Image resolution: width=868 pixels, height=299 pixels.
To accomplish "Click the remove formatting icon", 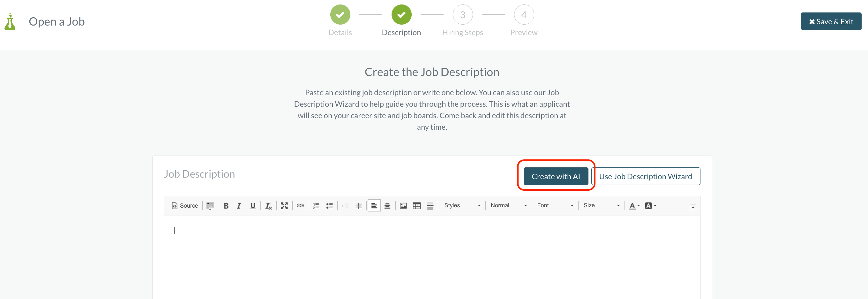I will pyautogui.click(x=268, y=205).
